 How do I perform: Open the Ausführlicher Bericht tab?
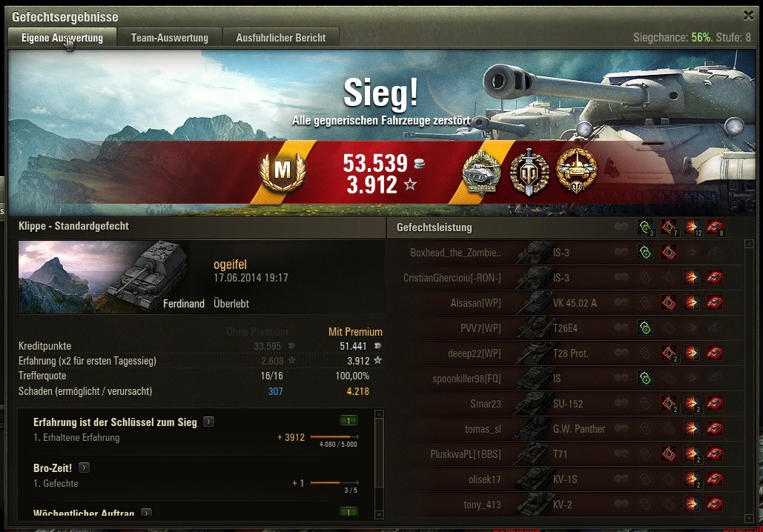(x=281, y=38)
